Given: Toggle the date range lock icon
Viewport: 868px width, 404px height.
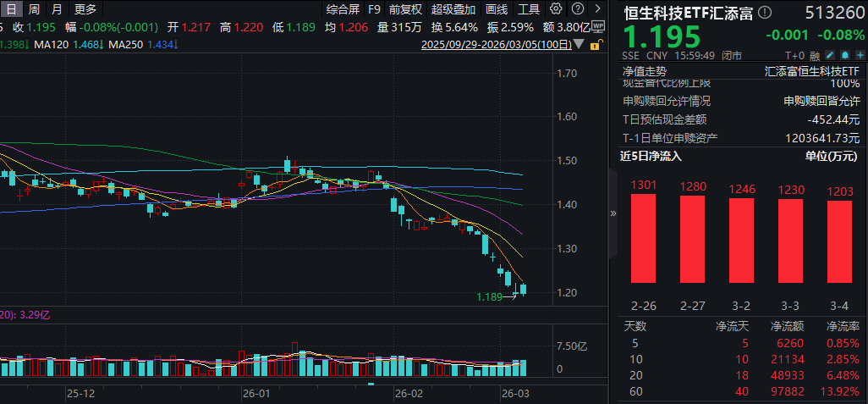Looking at the screenshot, I should pos(596,43).
